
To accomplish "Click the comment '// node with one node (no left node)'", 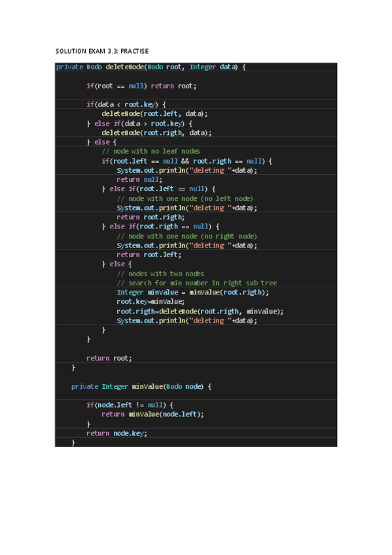I will [x=185, y=198].
